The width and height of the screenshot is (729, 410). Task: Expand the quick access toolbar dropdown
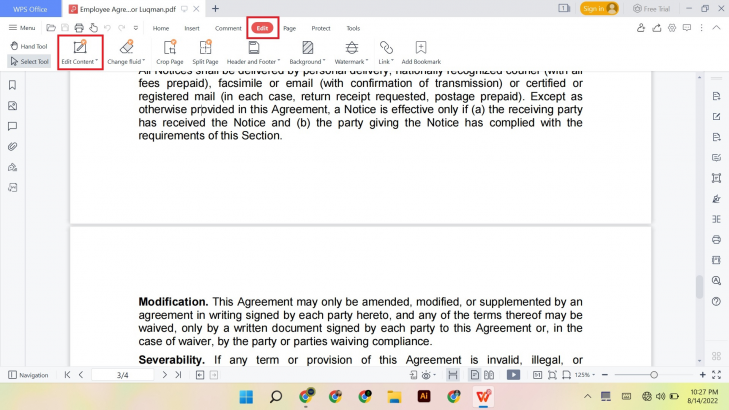136,28
